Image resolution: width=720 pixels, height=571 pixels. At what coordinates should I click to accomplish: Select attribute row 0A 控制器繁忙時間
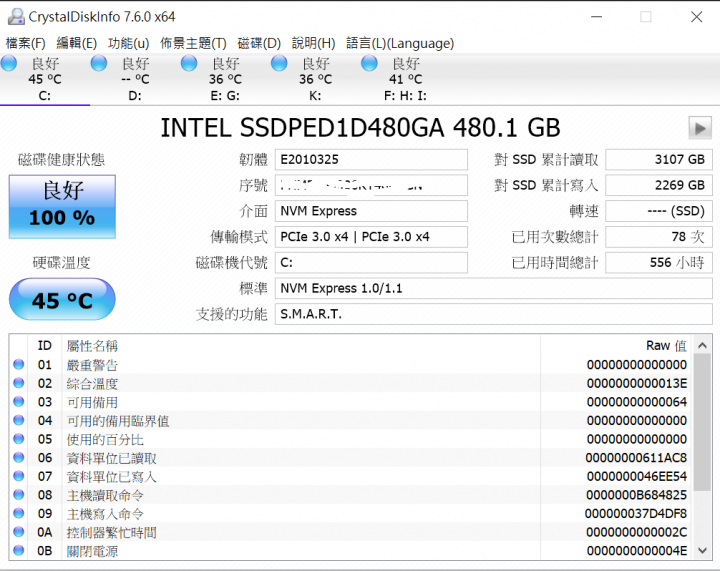coord(351,532)
